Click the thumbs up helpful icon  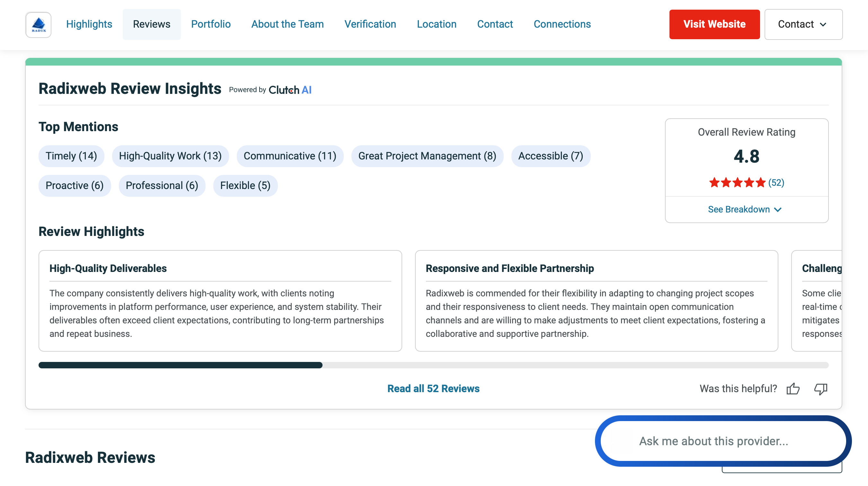(x=793, y=389)
